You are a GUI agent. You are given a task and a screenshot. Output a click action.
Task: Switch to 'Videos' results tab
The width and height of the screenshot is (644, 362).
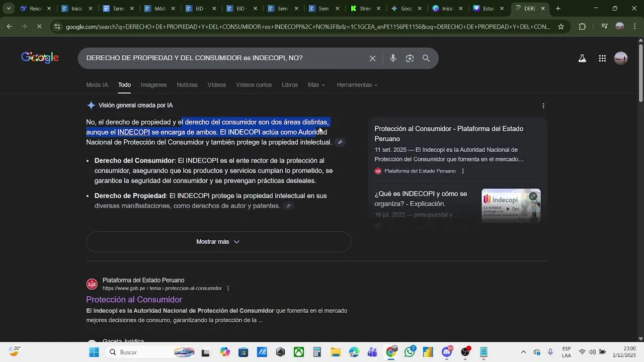pos(217,85)
